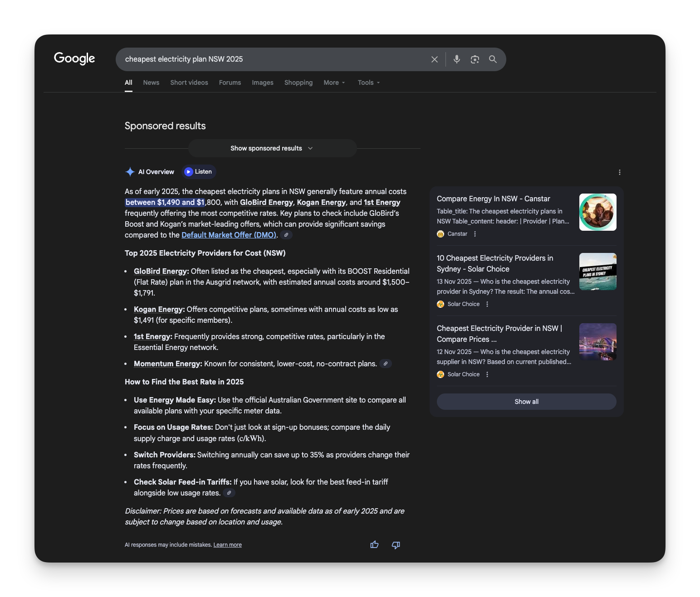Open Cheapest Electricity Provider in NSW result
Viewport: 700px width, 597px height.
(499, 334)
